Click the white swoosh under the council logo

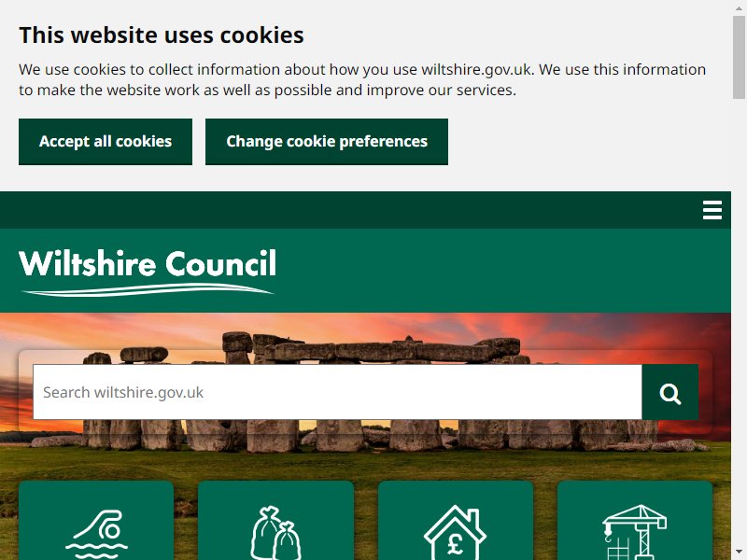[148, 289]
